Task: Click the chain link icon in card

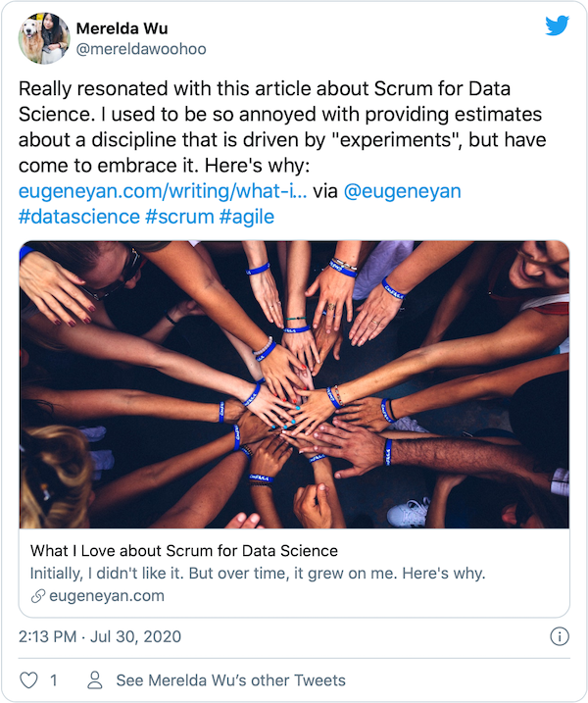Action: point(37,596)
